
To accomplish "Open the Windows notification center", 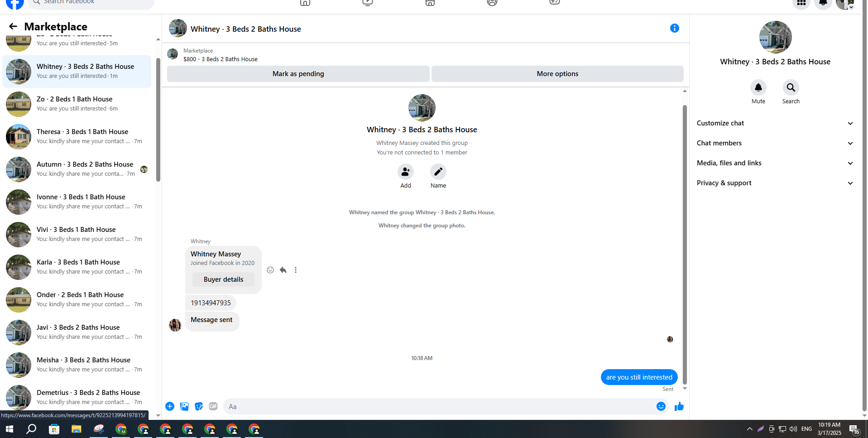I will coord(854,430).
